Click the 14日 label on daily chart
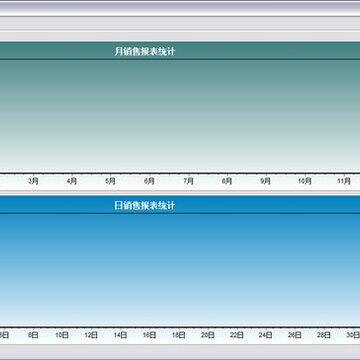The width and height of the screenshot is (360, 360). (120, 335)
